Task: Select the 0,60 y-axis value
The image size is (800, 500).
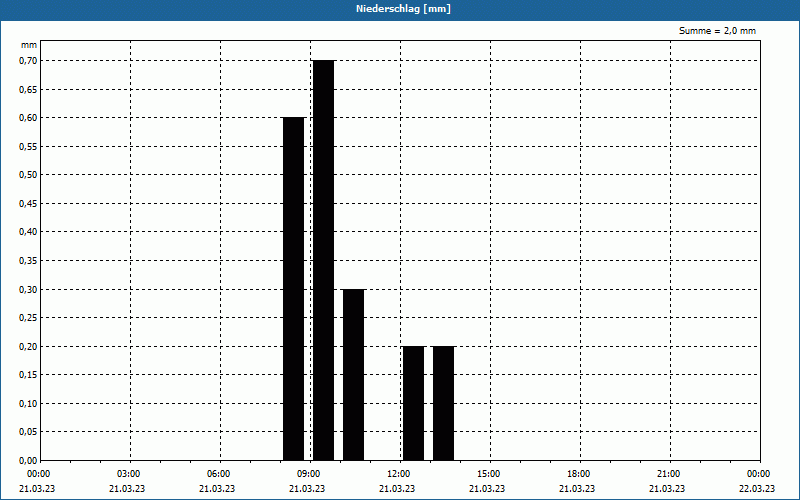Action: 28,118
